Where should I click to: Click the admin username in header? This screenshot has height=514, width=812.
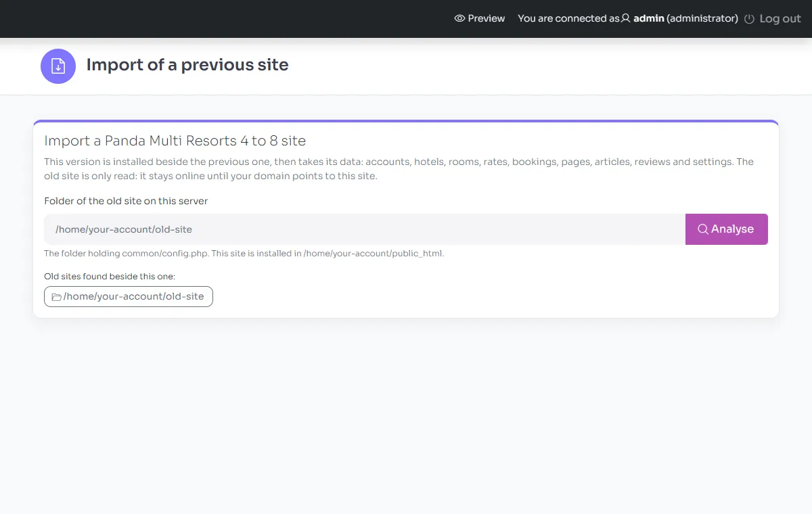648,19
